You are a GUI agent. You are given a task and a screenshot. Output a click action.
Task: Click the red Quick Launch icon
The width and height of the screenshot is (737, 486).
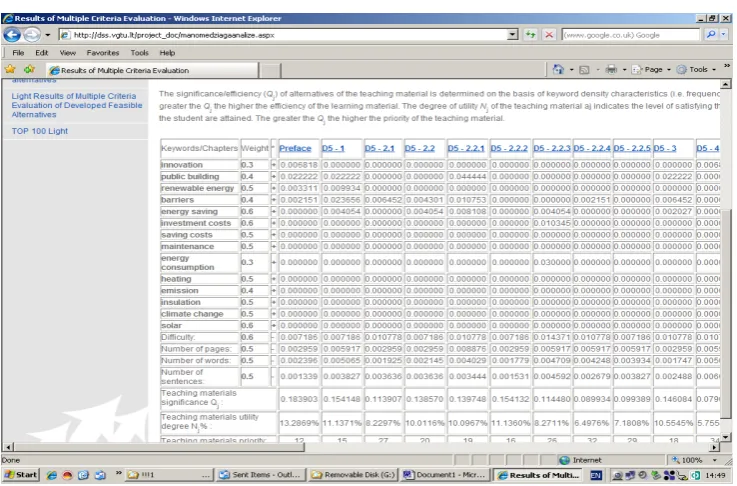coord(68,475)
